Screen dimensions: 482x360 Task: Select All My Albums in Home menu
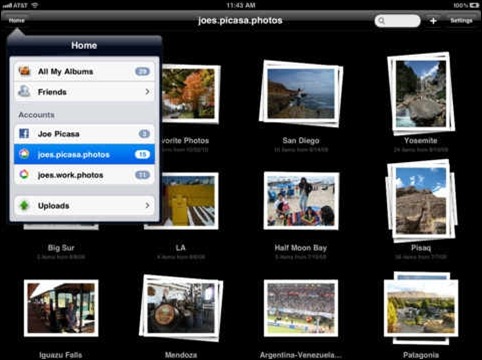84,71
